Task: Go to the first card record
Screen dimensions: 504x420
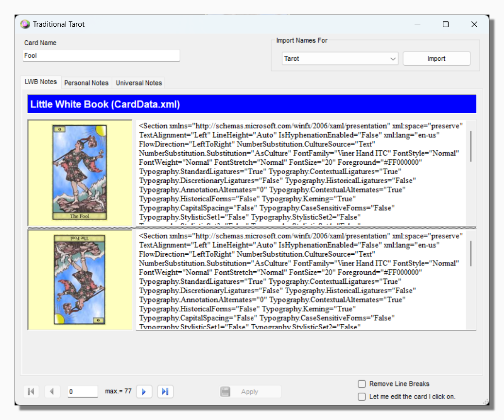Action: 31,391
